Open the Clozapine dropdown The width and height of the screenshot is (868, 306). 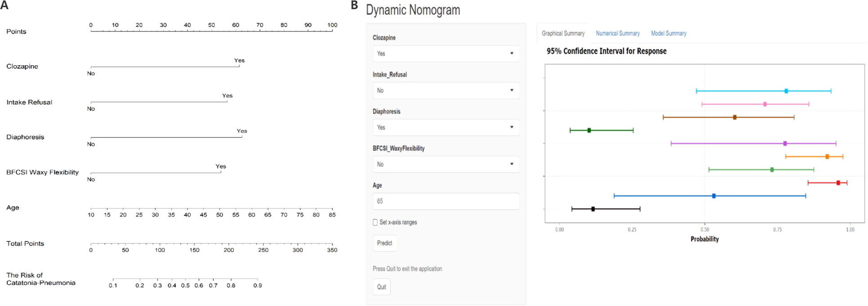click(x=445, y=53)
